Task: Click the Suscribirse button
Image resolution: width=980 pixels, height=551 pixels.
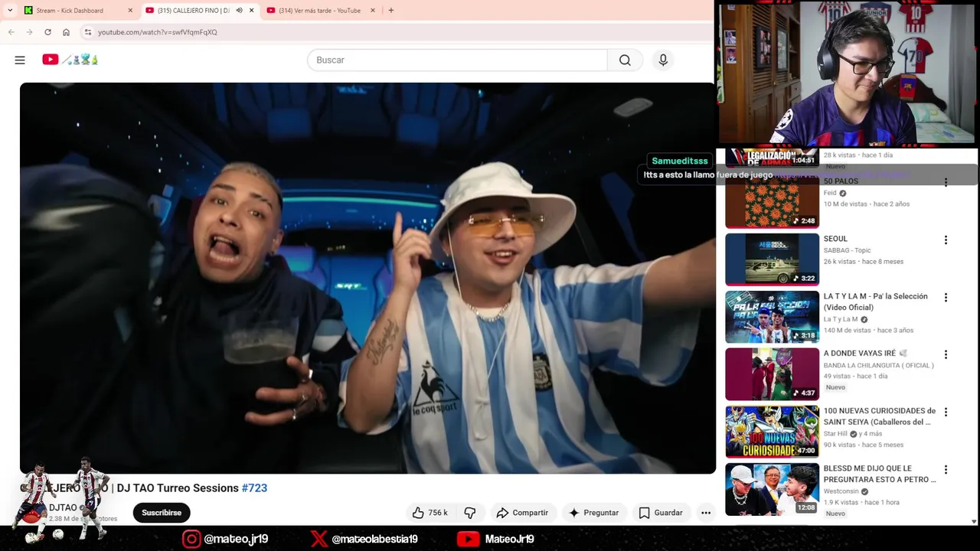Action: pyautogui.click(x=162, y=513)
